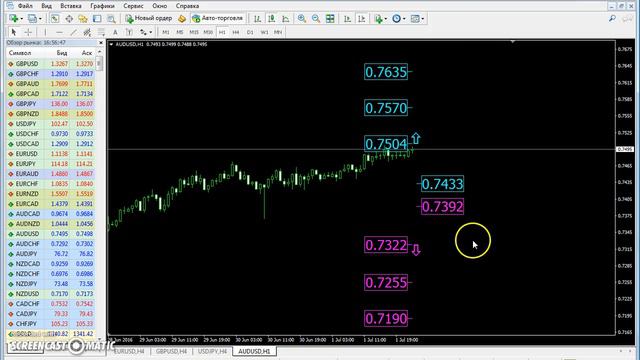Switch timeframe to M5
The height and width of the screenshot is (360, 640).
point(180,32)
